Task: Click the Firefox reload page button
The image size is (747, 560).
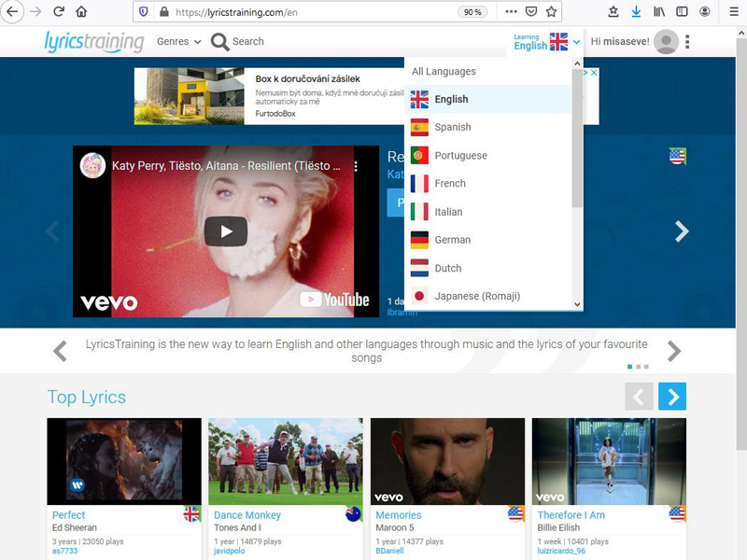Action: (x=59, y=12)
